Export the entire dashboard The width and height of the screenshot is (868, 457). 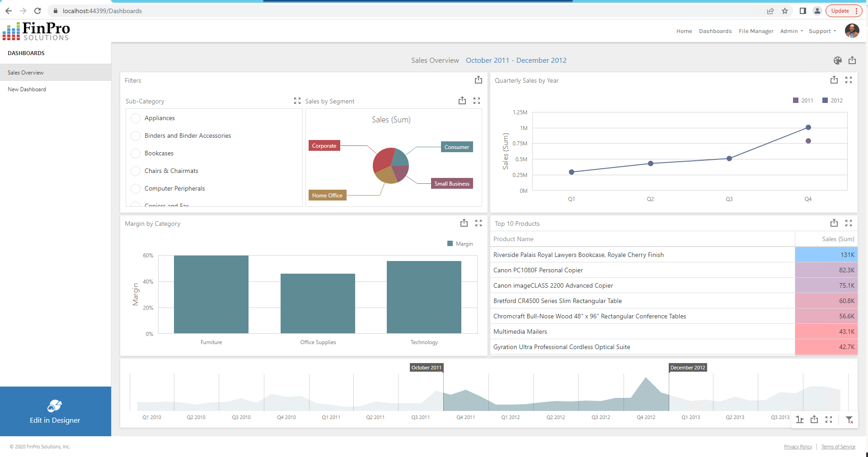pyautogui.click(x=853, y=60)
